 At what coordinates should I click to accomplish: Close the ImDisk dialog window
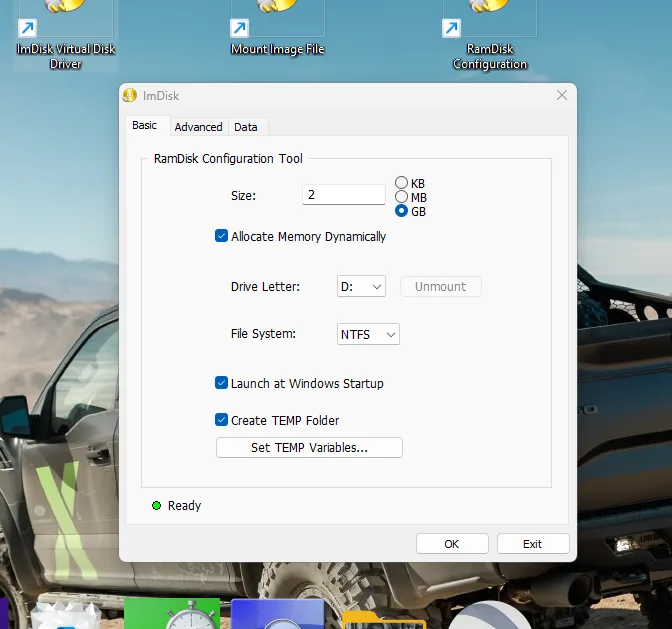click(562, 96)
